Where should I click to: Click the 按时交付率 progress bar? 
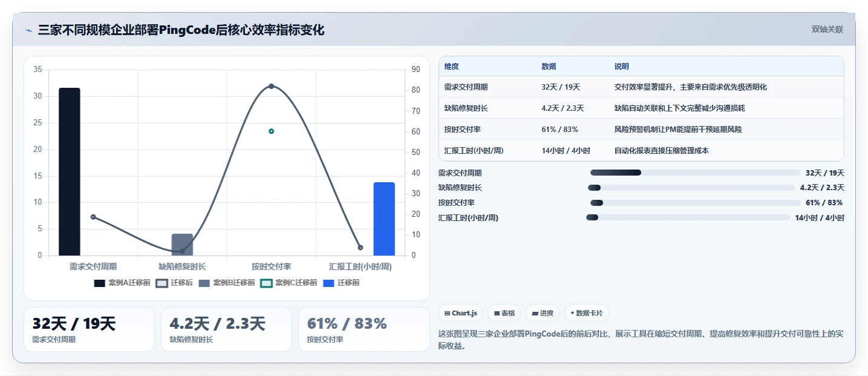click(x=696, y=203)
